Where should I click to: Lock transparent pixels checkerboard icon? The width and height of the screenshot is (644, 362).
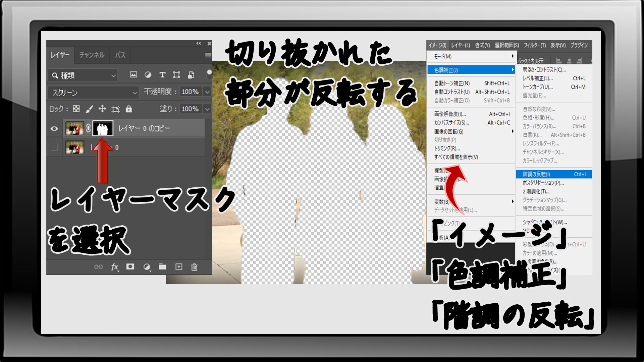(76, 109)
